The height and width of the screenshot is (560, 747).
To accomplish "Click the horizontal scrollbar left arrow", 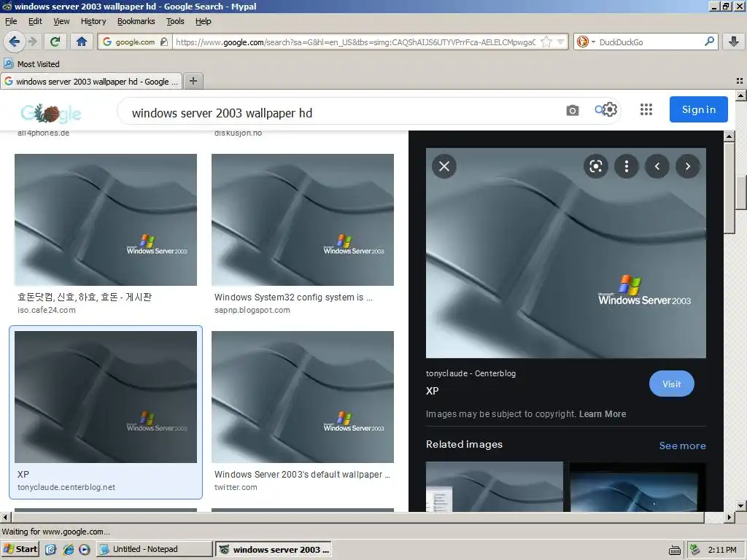I will point(5,517).
